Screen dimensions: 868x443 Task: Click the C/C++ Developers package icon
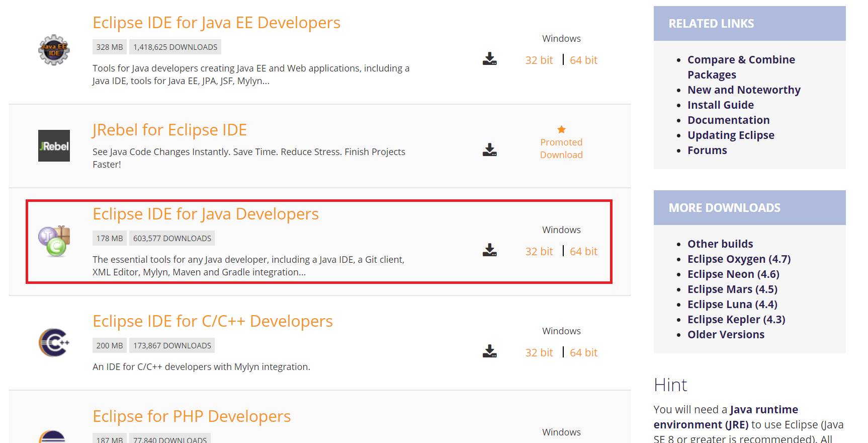pyautogui.click(x=54, y=342)
